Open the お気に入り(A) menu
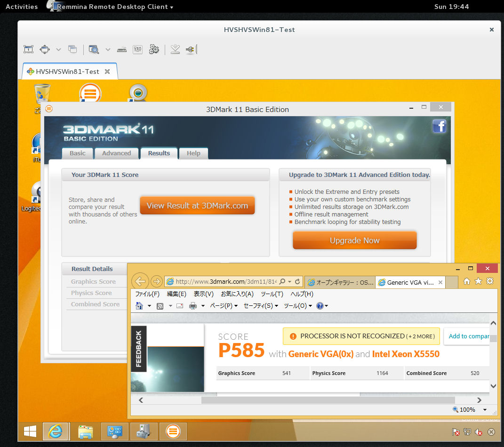The height and width of the screenshot is (447, 504). [237, 294]
